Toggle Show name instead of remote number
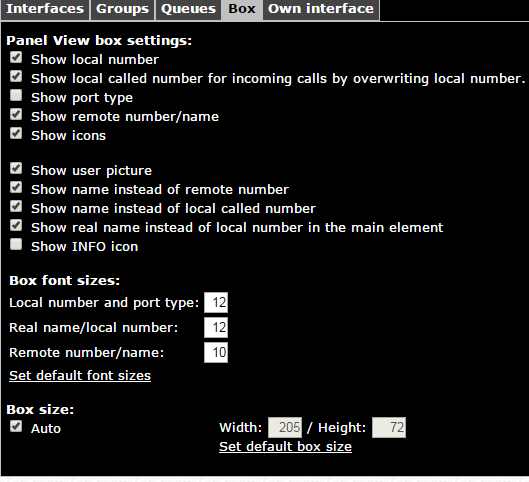The height and width of the screenshot is (482, 529). pyautogui.click(x=16, y=187)
